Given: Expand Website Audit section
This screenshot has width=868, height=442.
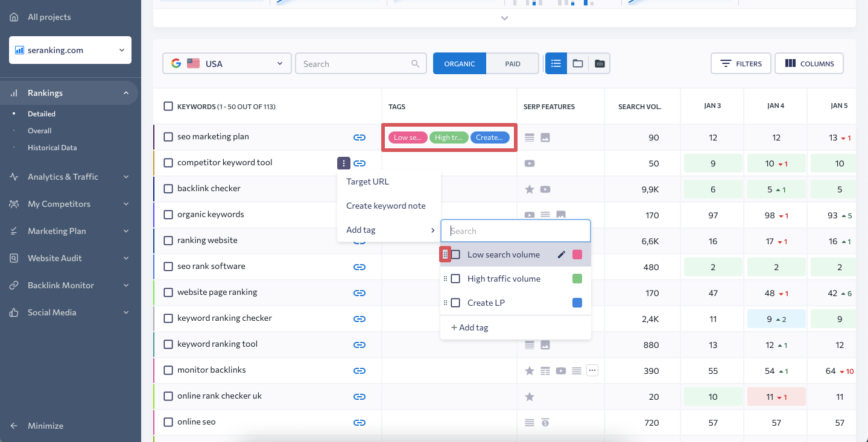Looking at the screenshot, I should tap(126, 258).
